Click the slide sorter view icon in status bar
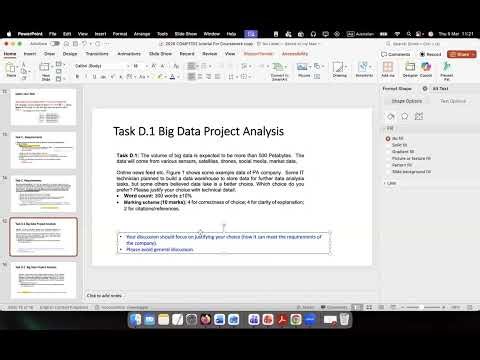This screenshot has height=360, width=480. [x=369, y=307]
